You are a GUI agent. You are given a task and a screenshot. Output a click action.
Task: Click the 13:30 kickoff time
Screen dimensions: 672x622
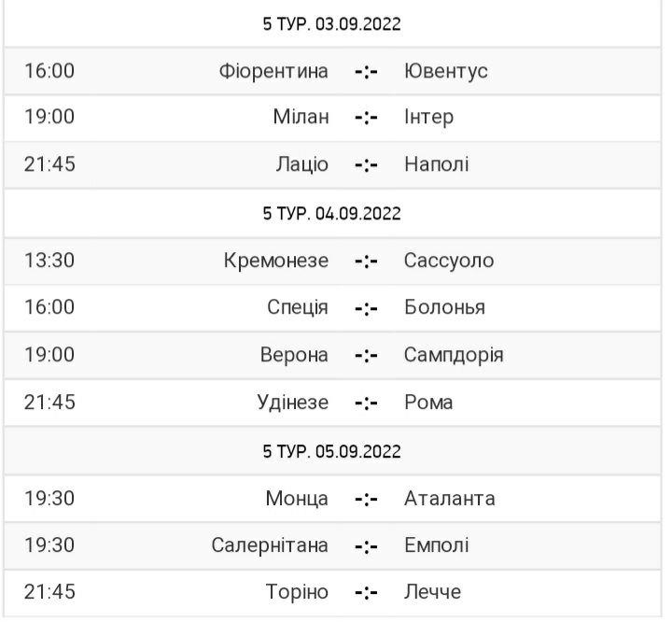click(49, 261)
